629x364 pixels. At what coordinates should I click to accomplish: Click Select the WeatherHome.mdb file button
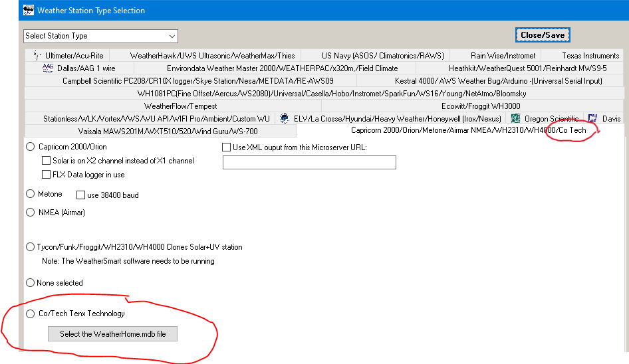coord(113,334)
